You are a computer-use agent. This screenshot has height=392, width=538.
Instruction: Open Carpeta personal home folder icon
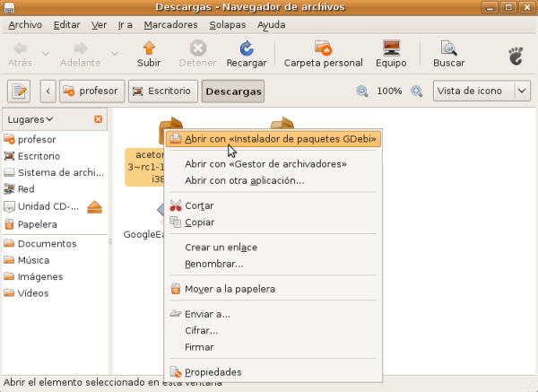323,48
